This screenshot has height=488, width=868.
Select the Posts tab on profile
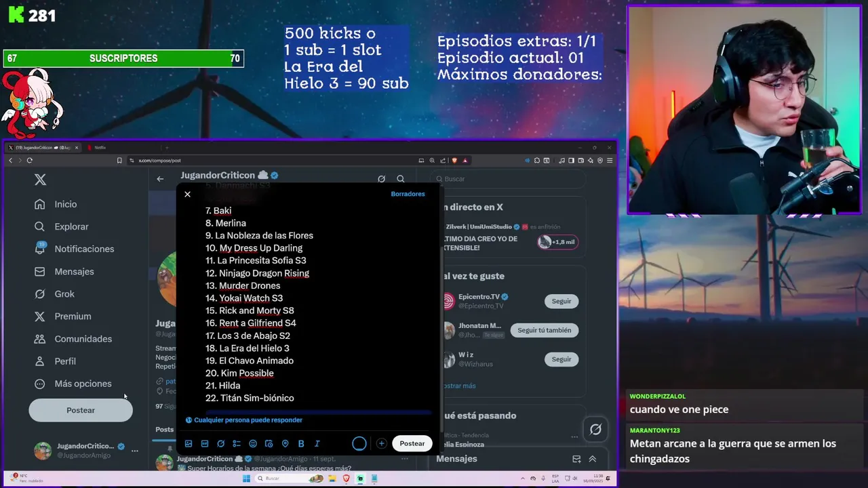click(165, 430)
